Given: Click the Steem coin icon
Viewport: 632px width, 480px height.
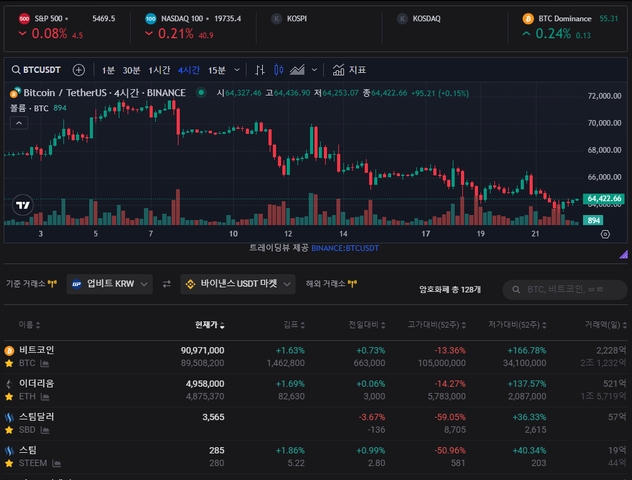Looking at the screenshot, I should click(x=9, y=451).
